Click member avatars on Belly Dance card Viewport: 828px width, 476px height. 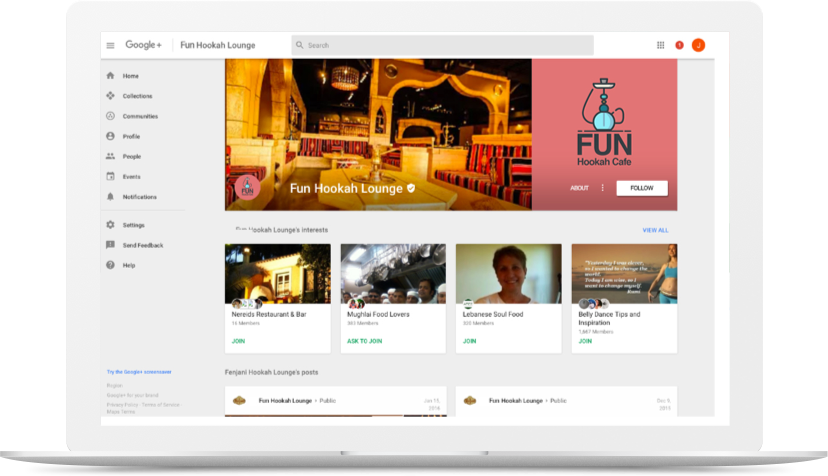594,304
